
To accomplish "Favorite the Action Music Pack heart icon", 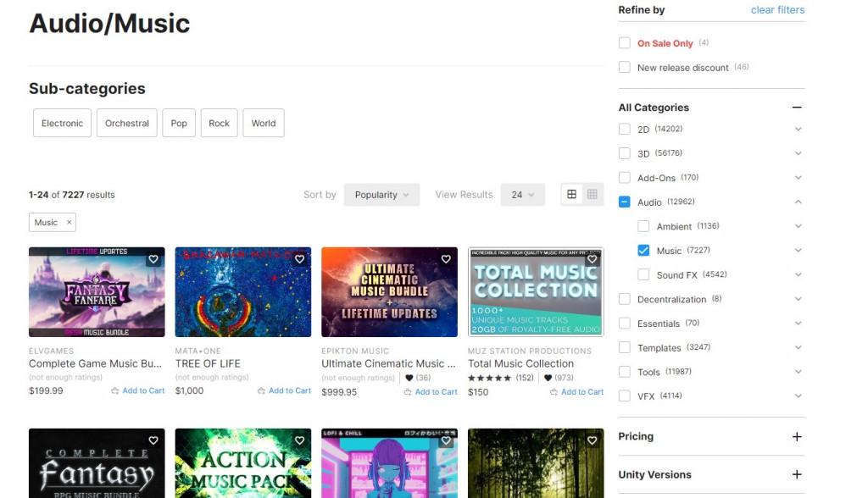I will tap(299, 440).
